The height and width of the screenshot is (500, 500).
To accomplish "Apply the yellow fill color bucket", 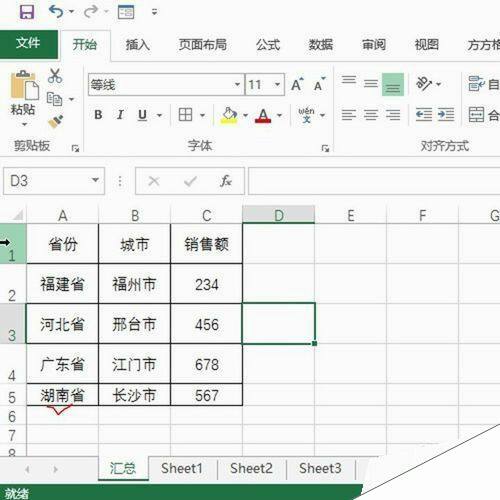I will (229, 115).
